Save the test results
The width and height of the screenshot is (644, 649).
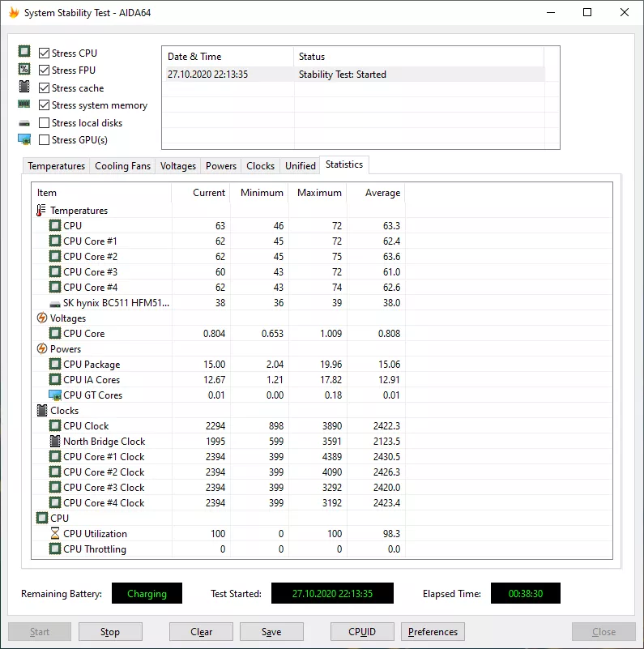click(x=271, y=632)
